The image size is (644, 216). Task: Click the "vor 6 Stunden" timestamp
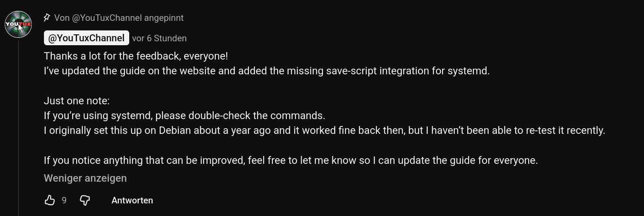tap(159, 38)
